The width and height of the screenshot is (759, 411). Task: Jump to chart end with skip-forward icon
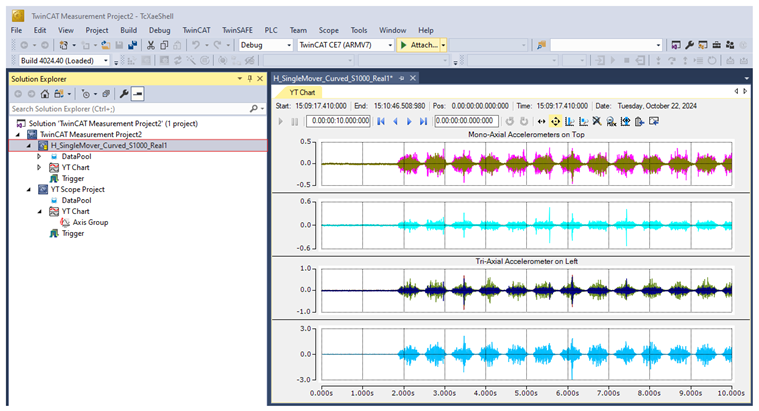pyautogui.click(x=424, y=121)
